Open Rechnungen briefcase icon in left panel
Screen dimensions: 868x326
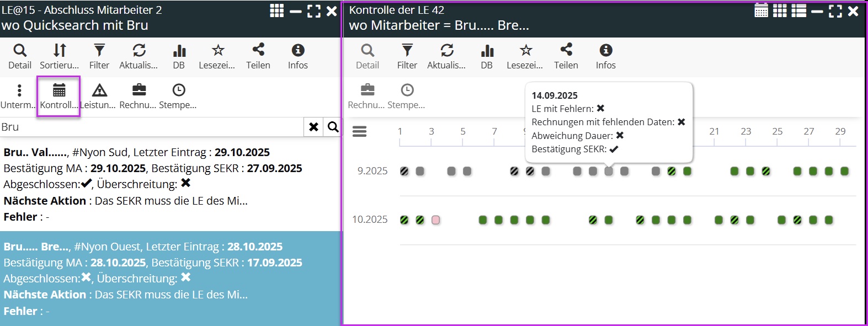[x=139, y=96]
